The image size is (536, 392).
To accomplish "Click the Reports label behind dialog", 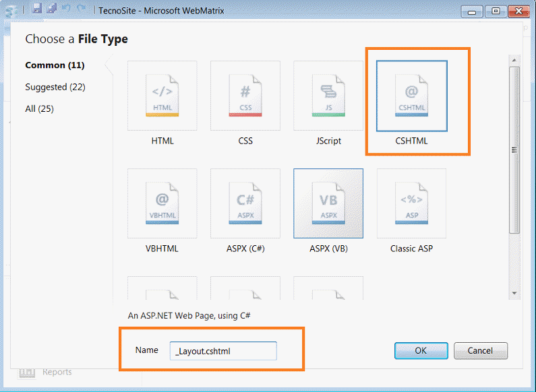I will 57,372.
